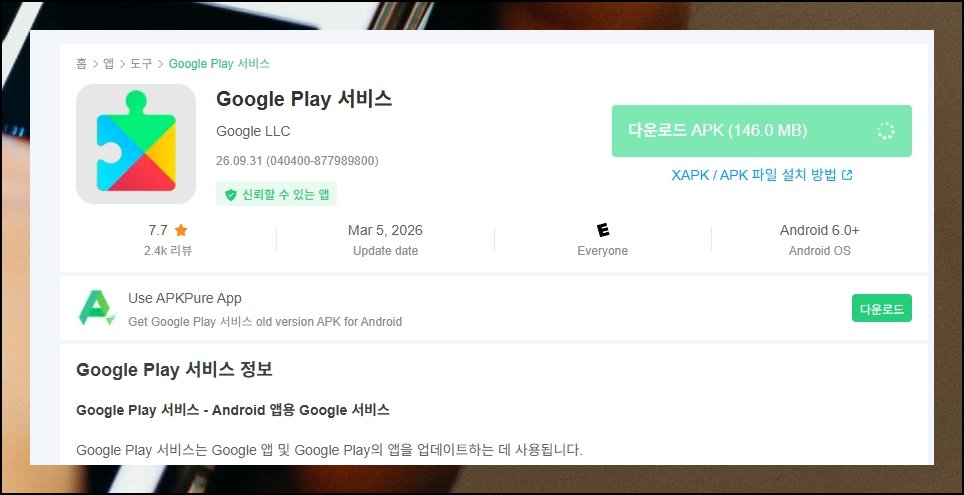Screen dimensions: 964x495
Task: Click the loading spinner on the download button
Action: coord(885,131)
